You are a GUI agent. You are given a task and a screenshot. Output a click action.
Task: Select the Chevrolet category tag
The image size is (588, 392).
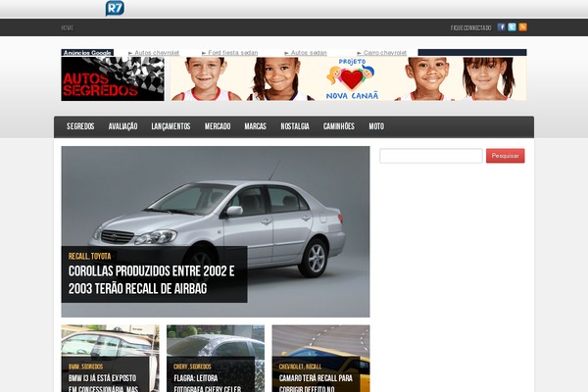pyautogui.click(x=291, y=367)
